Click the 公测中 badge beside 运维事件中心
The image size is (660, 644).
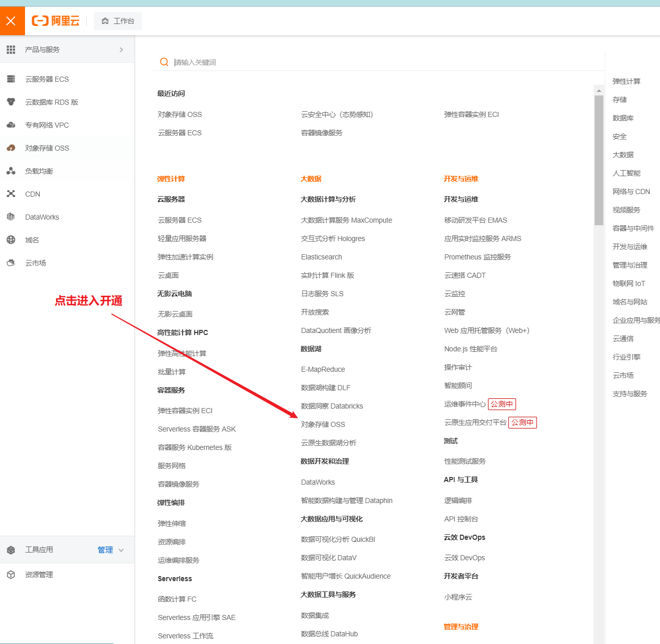(502, 404)
